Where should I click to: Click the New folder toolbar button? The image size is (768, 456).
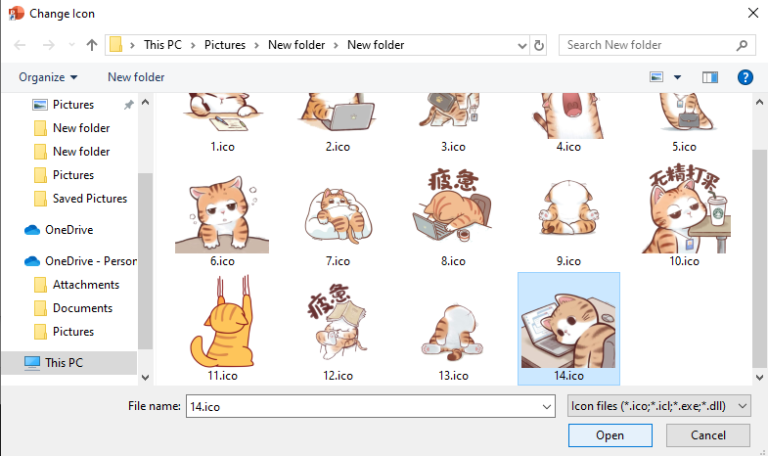(136, 77)
